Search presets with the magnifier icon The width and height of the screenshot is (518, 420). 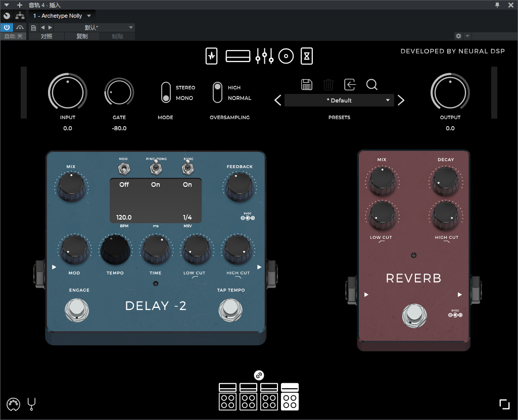372,85
